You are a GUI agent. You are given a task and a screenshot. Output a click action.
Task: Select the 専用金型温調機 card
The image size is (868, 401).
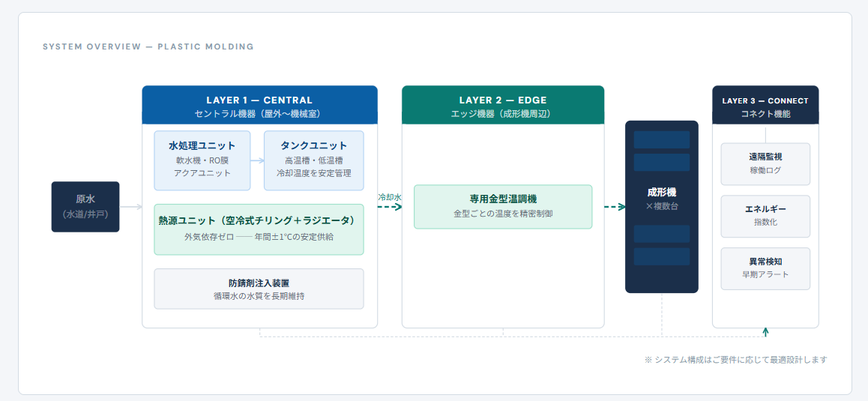click(x=503, y=207)
